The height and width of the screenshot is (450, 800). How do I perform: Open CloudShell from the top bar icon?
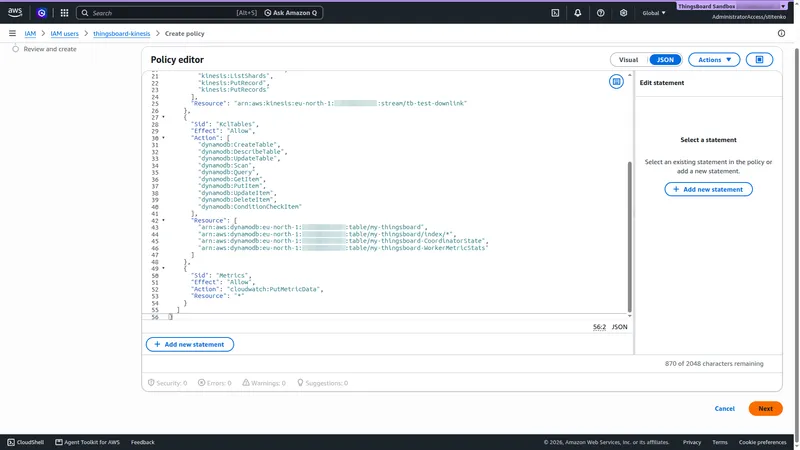(x=555, y=13)
